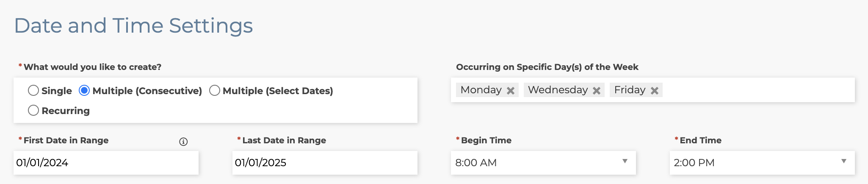The height and width of the screenshot is (184, 868).
Task: Click the Last Date in Range label
Action: coord(284,140)
